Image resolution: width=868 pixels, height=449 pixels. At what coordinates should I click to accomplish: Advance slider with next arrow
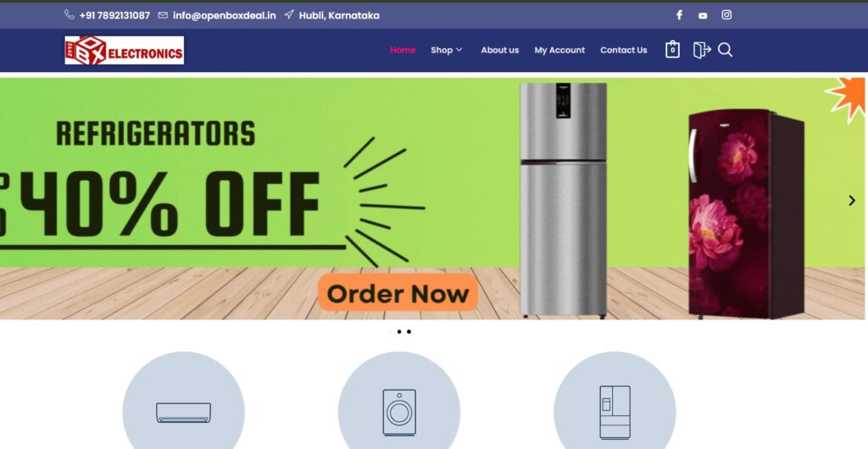(852, 201)
